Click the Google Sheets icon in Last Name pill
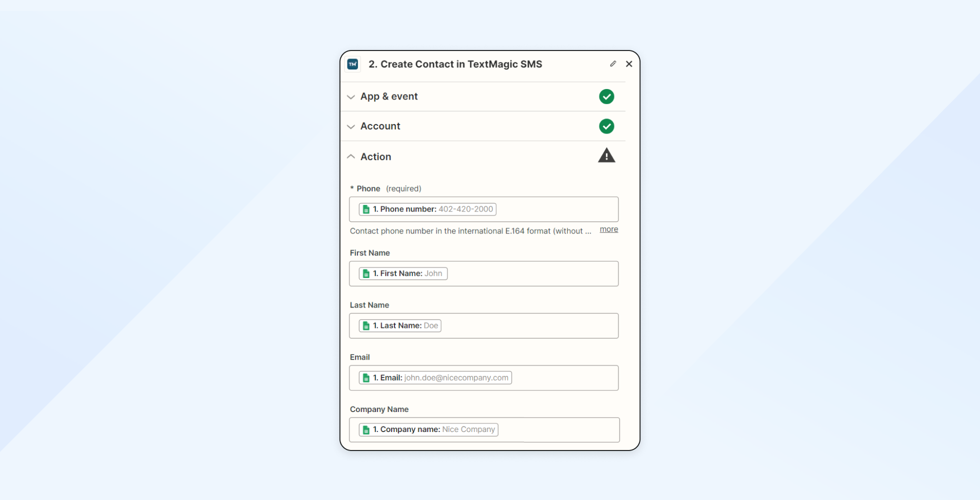 tap(366, 326)
